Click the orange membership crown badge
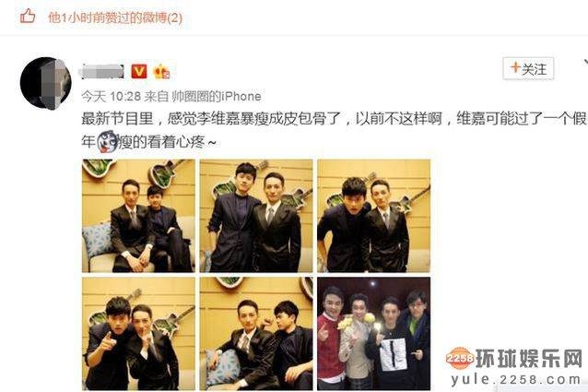The image size is (588, 392). [161, 71]
